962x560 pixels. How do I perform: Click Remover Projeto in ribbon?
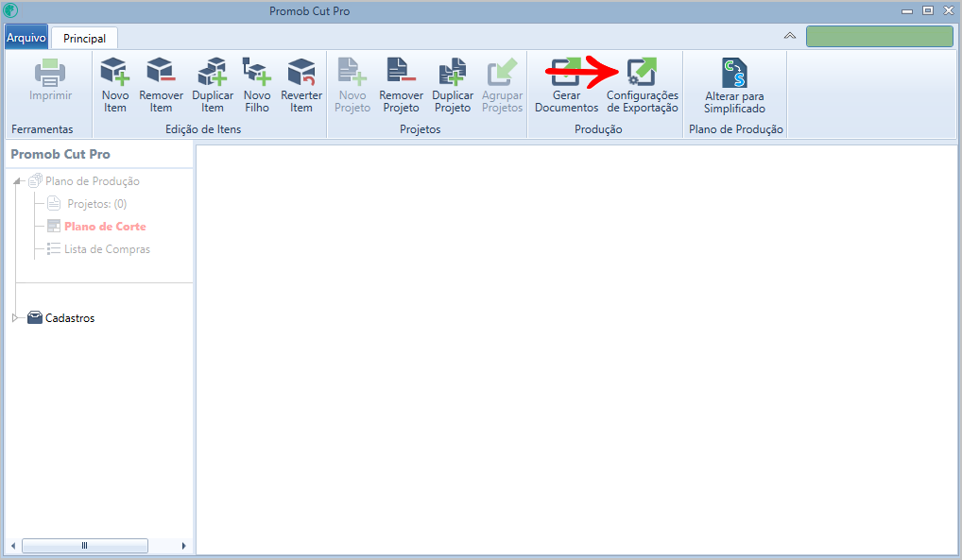pos(402,85)
